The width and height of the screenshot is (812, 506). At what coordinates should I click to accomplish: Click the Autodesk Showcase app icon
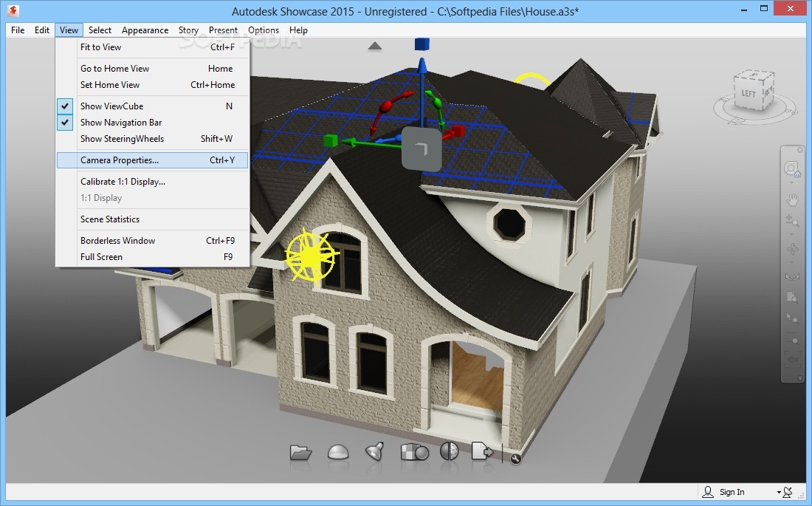click(13, 10)
